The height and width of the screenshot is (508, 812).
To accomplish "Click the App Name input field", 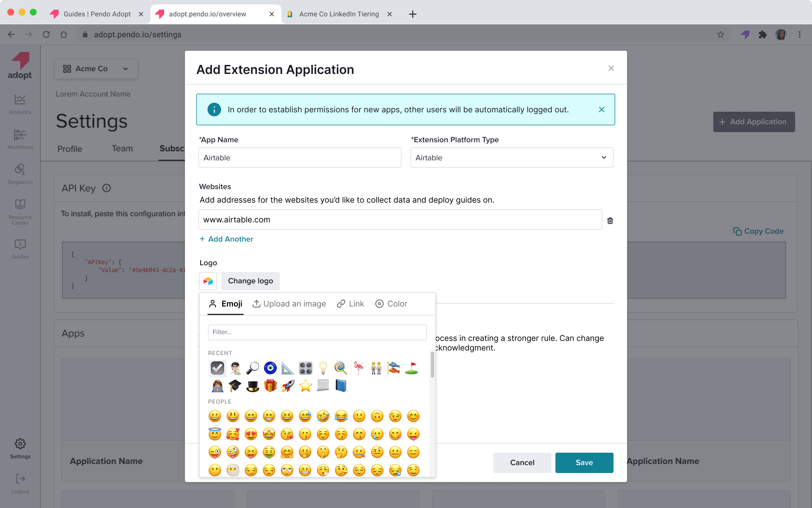I will point(300,157).
